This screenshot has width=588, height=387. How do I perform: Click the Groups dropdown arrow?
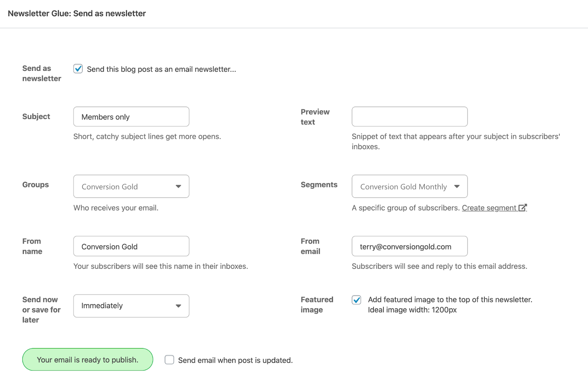tap(178, 187)
